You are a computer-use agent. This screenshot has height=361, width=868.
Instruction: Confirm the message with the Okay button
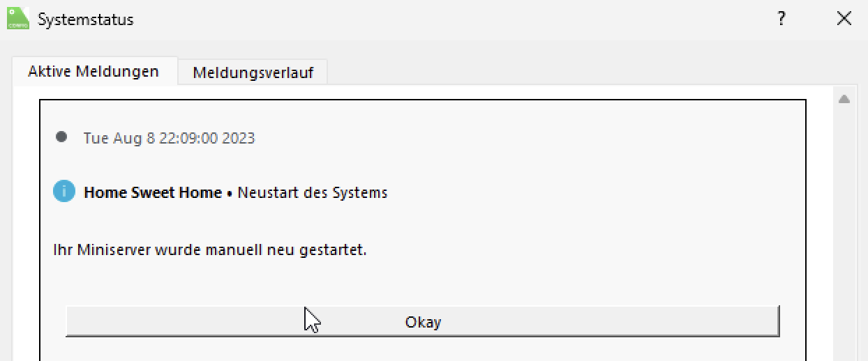[x=422, y=321]
